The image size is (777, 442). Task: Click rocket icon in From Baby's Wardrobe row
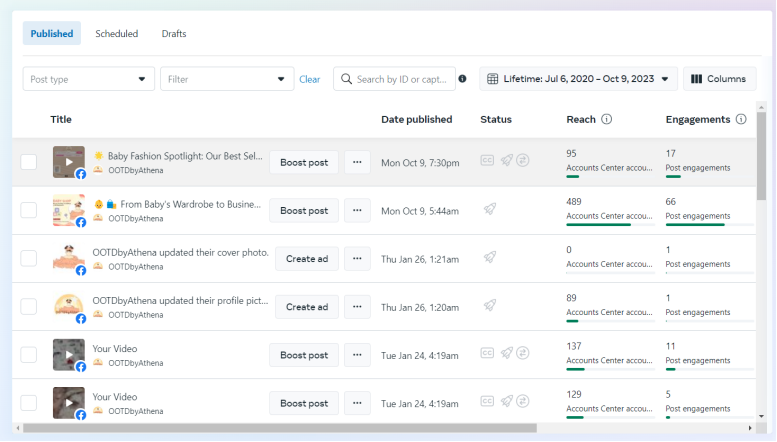tap(490, 209)
